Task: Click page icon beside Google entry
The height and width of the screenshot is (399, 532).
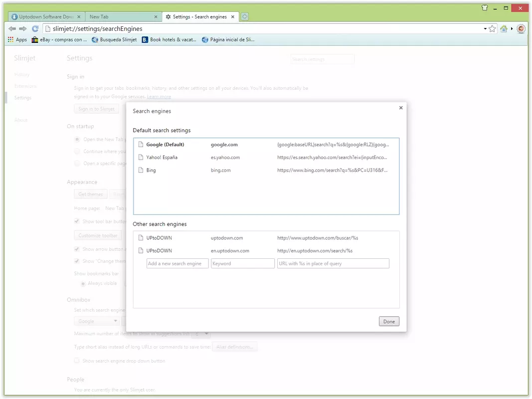Action: [x=141, y=145]
